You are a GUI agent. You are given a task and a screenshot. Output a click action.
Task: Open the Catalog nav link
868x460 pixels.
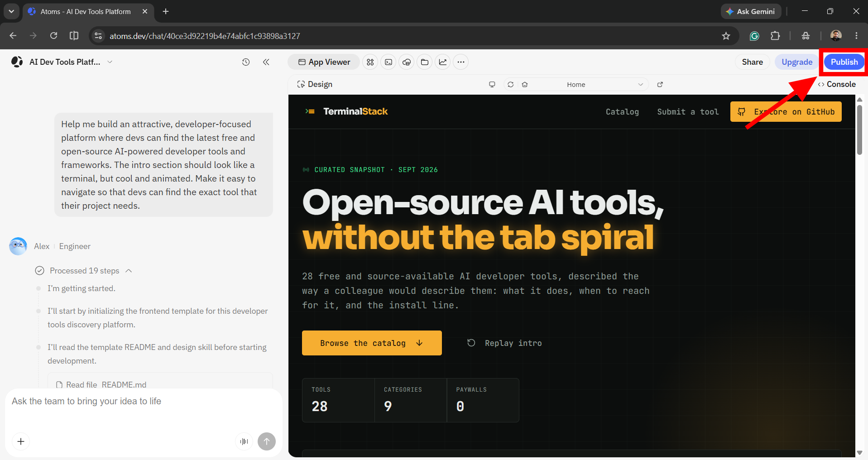[622, 112]
